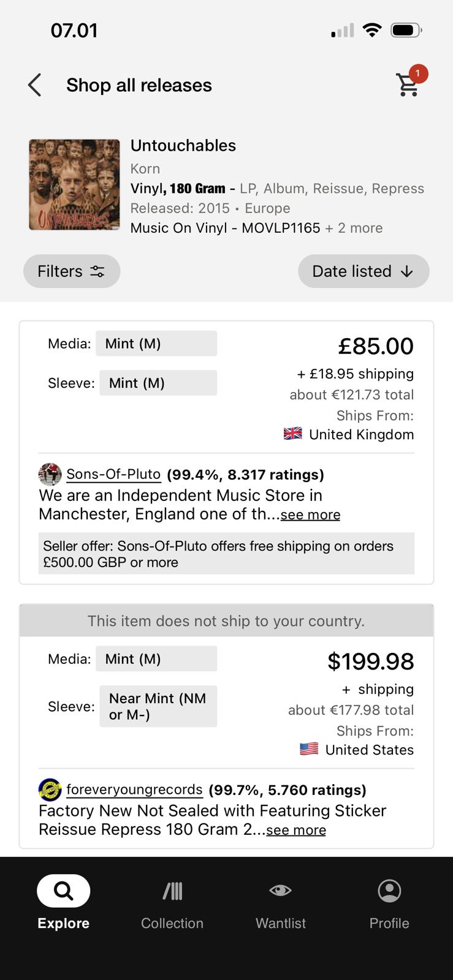Image resolution: width=453 pixels, height=980 pixels.
Task: Open the Filters button
Action: pyautogui.click(x=72, y=271)
